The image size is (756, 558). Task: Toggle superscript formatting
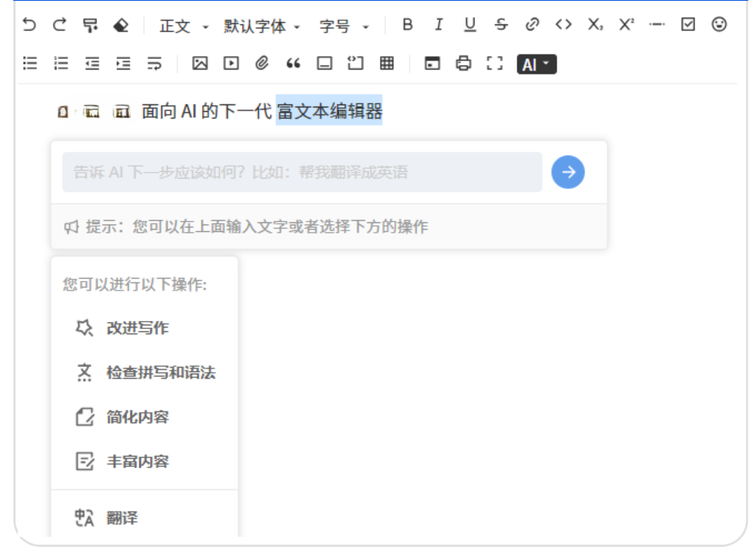tap(626, 24)
